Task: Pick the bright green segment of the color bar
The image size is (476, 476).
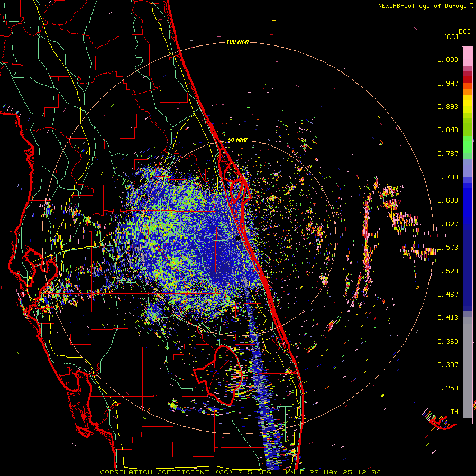Action: coord(467,144)
